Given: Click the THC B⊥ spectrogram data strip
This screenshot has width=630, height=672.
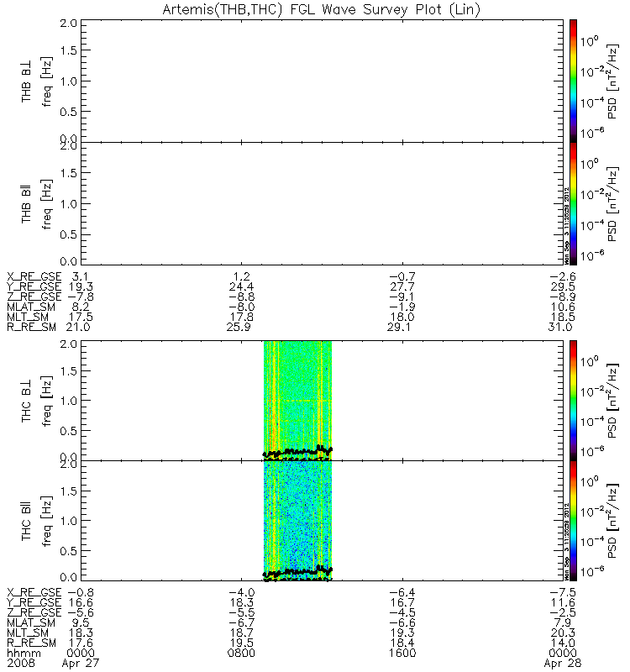Looking at the screenshot, I should (x=298, y=401).
